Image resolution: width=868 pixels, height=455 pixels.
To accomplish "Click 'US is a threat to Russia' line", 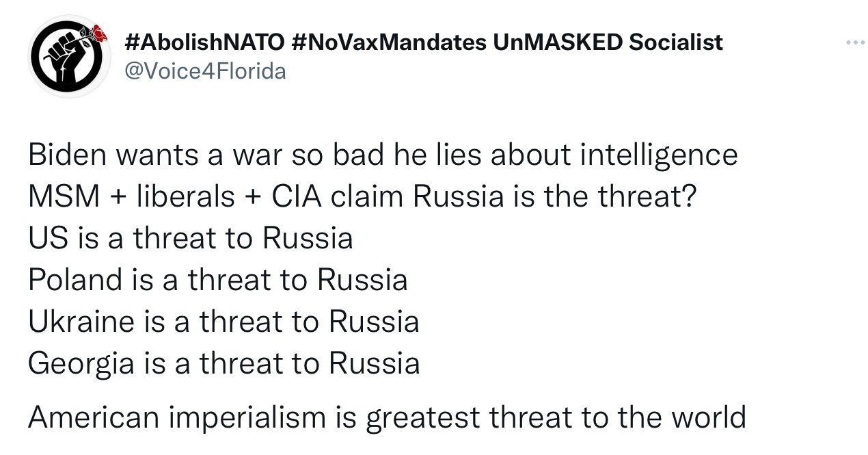I will 191,238.
